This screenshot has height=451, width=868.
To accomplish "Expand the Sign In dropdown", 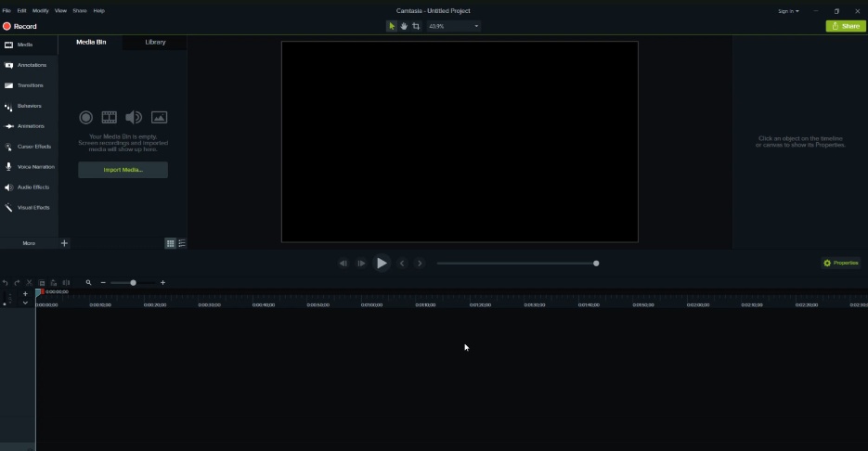I will pyautogui.click(x=788, y=11).
